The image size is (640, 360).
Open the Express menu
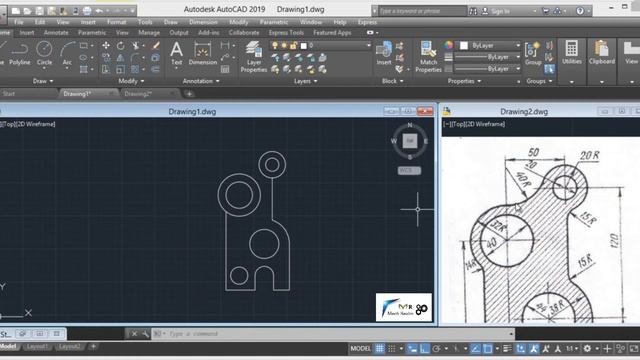click(367, 22)
